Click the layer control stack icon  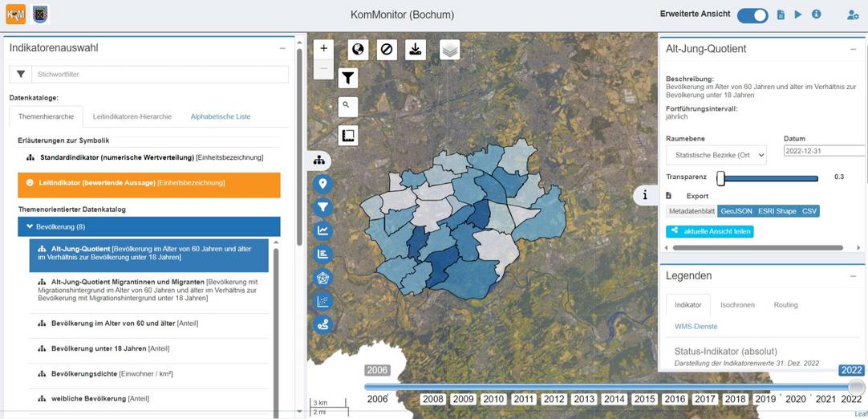[x=450, y=50]
